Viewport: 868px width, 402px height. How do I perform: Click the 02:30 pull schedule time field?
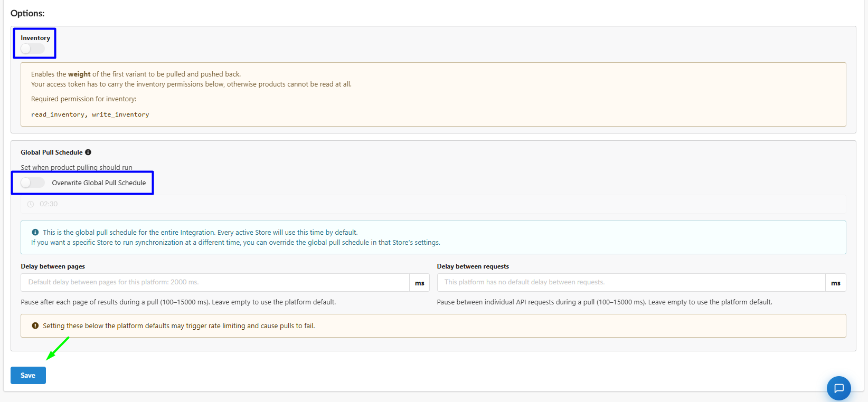point(433,204)
